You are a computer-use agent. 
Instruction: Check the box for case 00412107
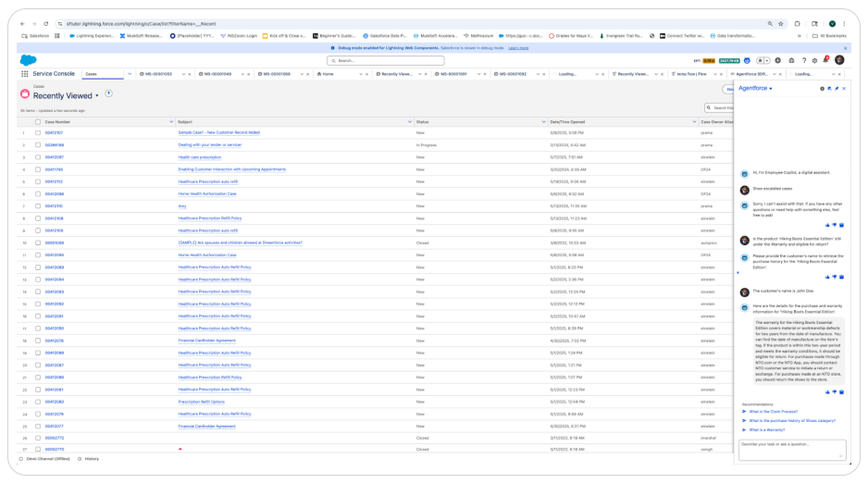(38, 133)
